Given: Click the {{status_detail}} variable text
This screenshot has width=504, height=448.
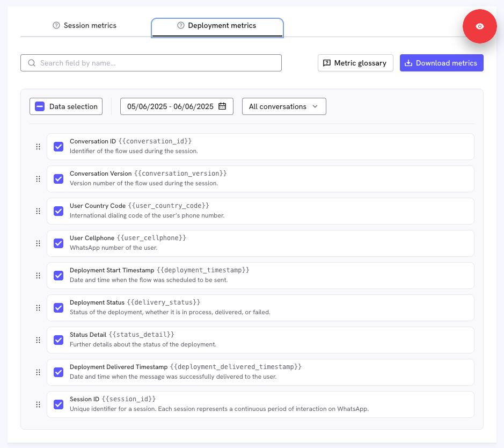Looking at the screenshot, I should [x=141, y=335].
